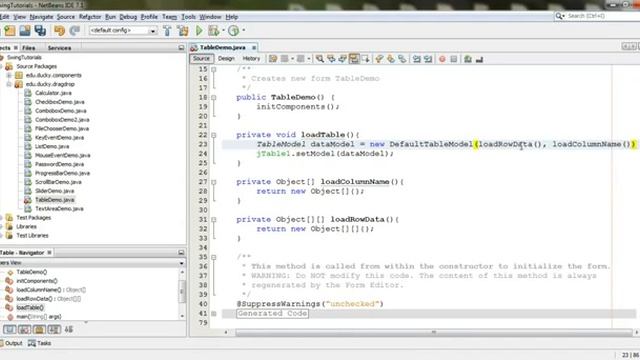Toggle Highlight Search editor icon
This screenshot has width=640, height=360.
click(x=354, y=59)
